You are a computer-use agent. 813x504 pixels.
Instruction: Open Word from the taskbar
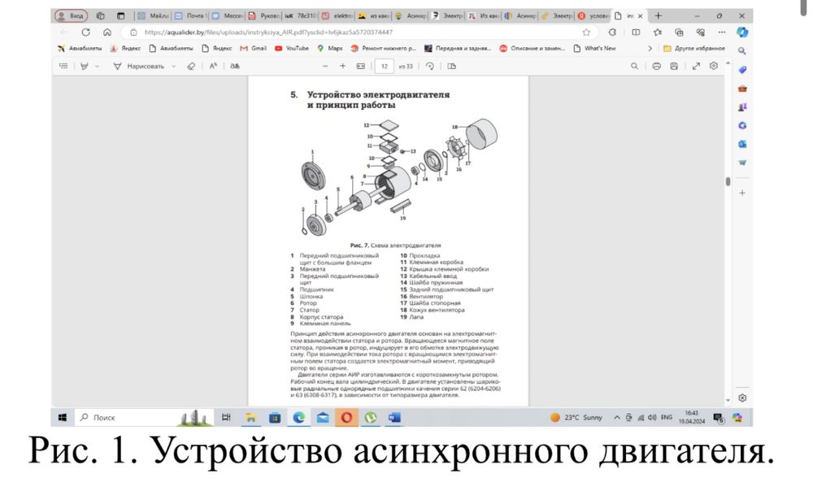(394, 417)
